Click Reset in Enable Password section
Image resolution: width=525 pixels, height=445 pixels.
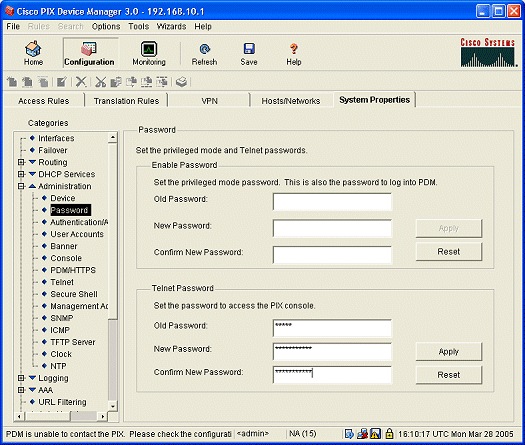449,251
